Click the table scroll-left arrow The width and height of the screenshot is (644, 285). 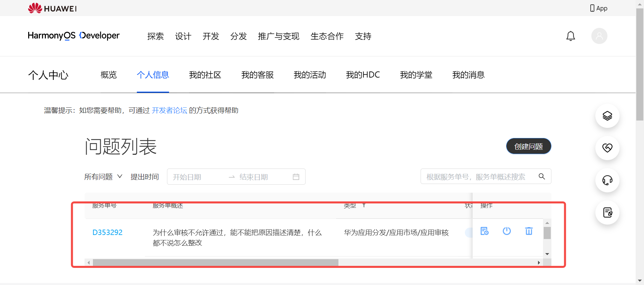point(89,263)
